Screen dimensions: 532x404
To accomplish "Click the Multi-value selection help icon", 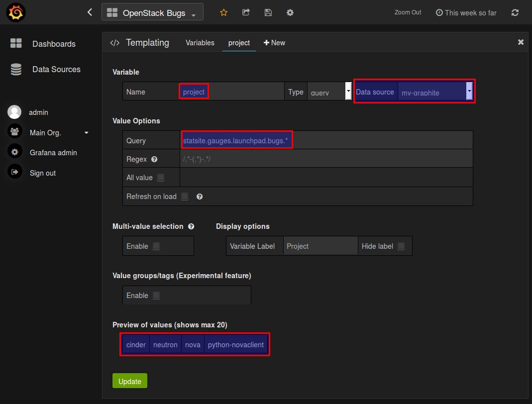I will point(192,226).
